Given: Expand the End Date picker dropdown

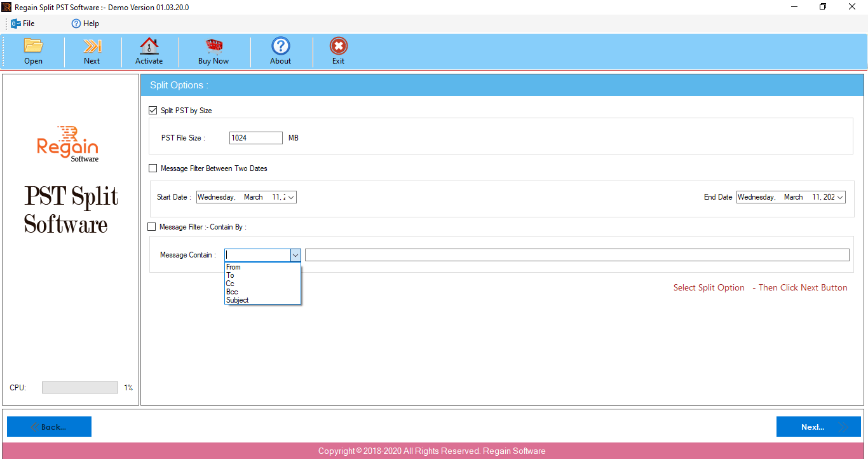Looking at the screenshot, I should tap(840, 197).
